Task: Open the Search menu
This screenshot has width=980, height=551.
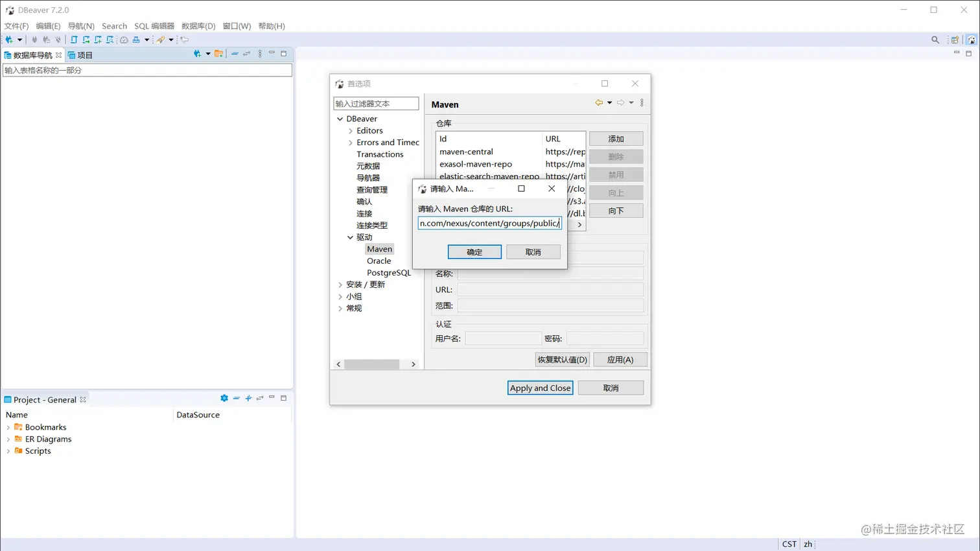Action: point(114,26)
